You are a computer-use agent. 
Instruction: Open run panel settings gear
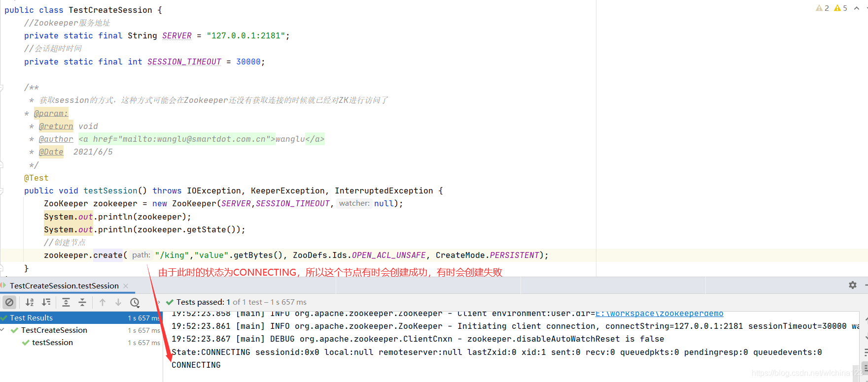[x=853, y=285]
